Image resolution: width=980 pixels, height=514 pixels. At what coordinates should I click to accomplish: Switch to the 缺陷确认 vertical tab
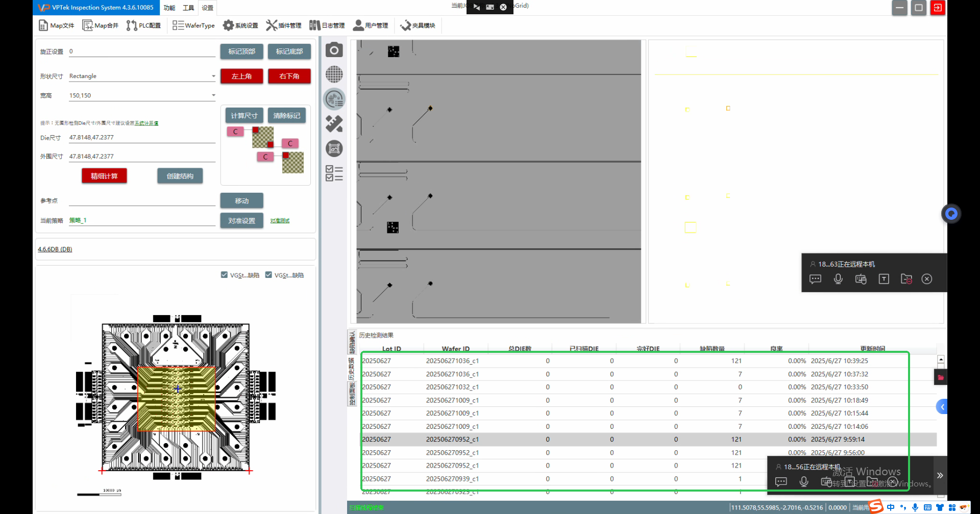tap(352, 342)
